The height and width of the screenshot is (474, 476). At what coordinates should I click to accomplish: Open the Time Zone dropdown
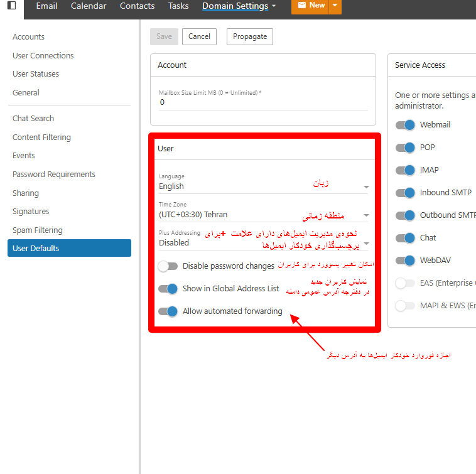point(366,215)
